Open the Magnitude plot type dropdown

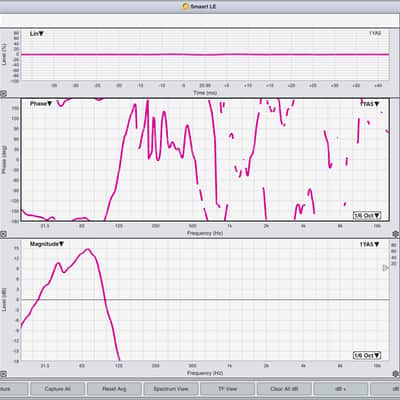pyautogui.click(x=47, y=244)
